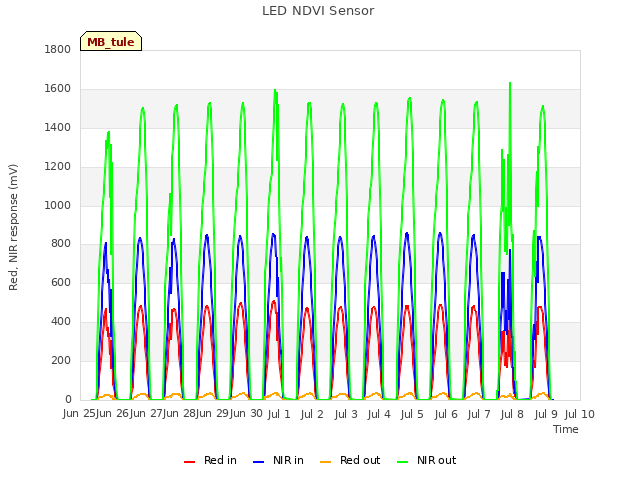Click the 1600 y-axis tick label

(x=58, y=88)
